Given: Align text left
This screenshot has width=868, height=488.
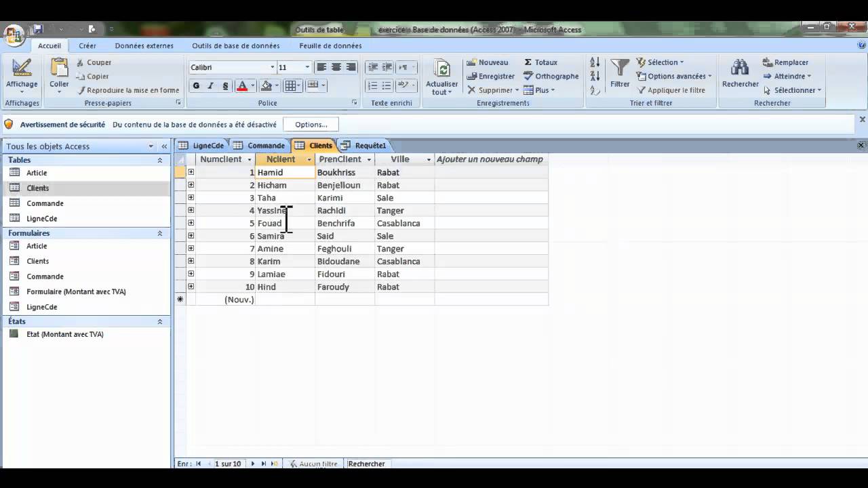Looking at the screenshot, I should tap(321, 67).
